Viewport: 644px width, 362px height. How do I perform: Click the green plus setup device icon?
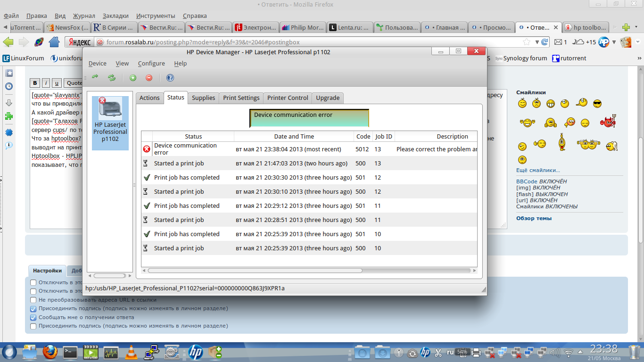tap(133, 78)
